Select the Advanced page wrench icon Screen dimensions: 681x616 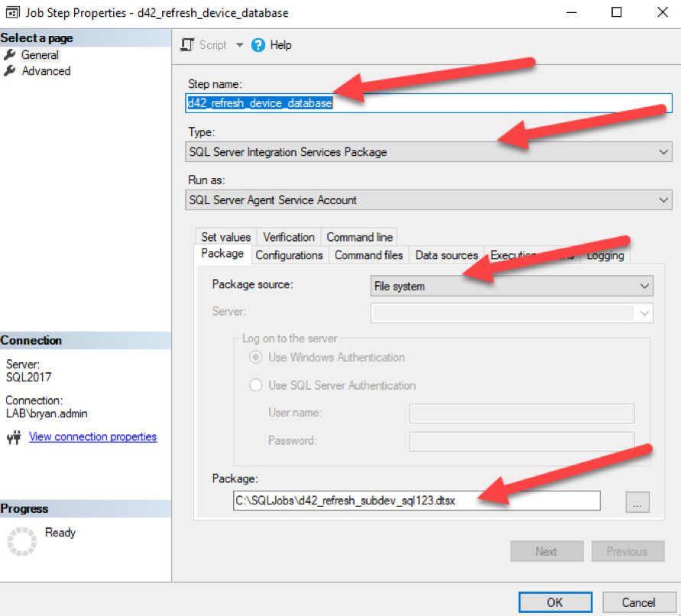(10, 71)
